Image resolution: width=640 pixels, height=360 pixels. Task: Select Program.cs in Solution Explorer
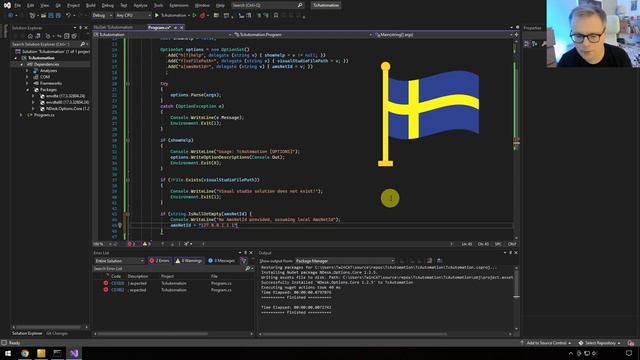[44, 115]
